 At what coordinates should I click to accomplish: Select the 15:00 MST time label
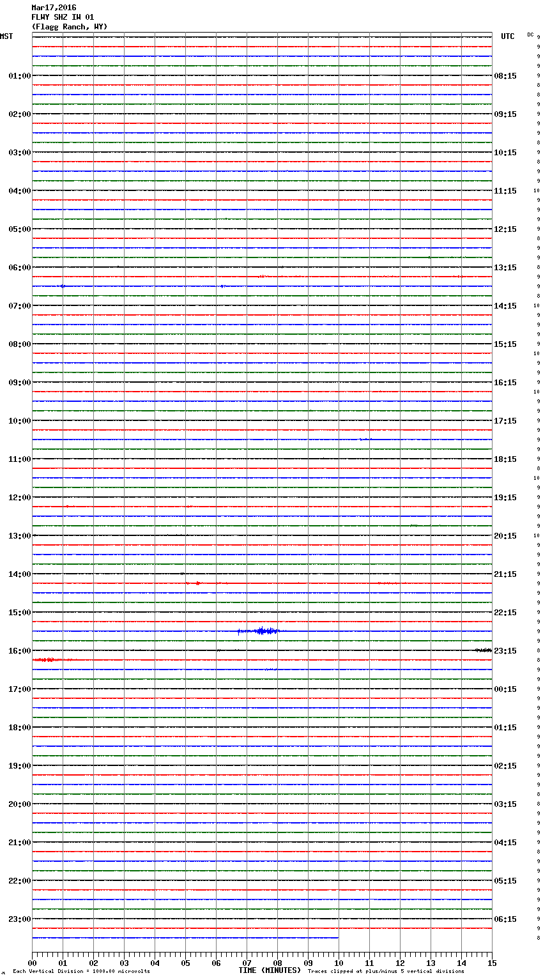click(x=19, y=613)
